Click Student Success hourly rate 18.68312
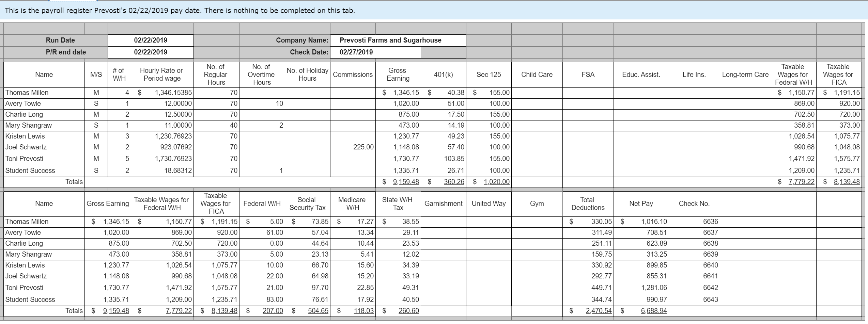868x324 pixels. coord(162,171)
